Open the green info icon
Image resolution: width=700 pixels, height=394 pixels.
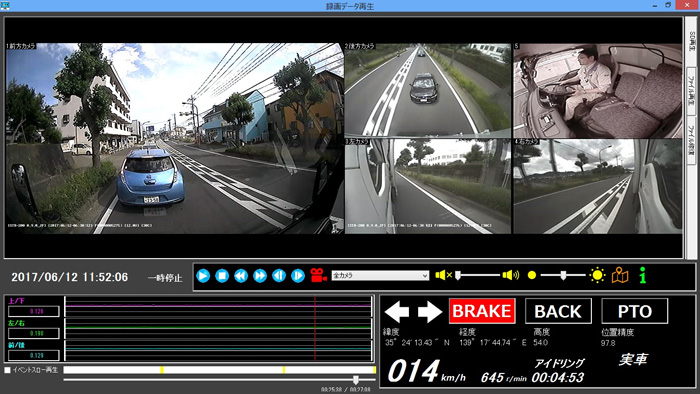642,275
